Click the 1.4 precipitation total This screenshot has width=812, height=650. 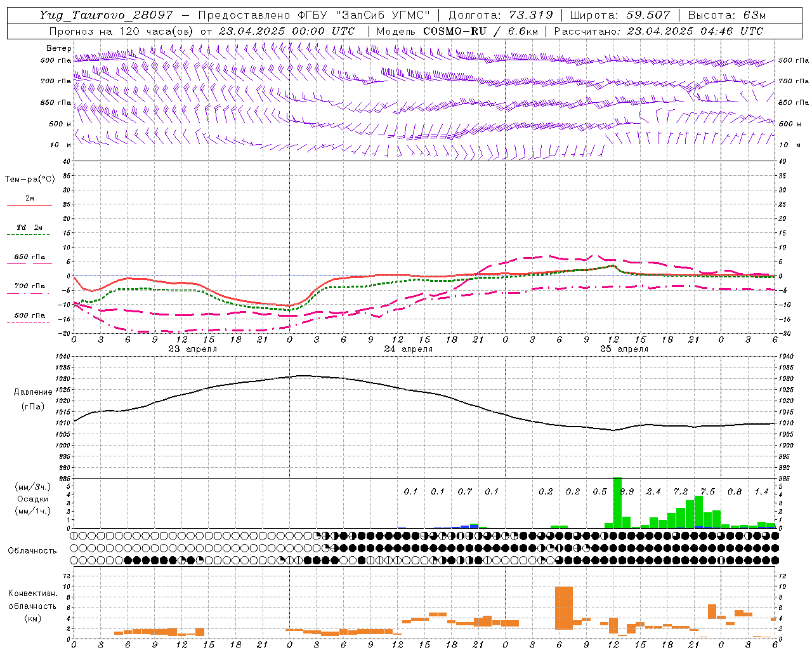click(x=762, y=492)
